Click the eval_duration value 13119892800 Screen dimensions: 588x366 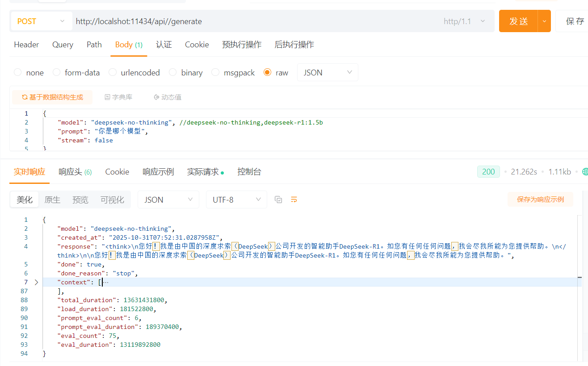[x=140, y=345]
